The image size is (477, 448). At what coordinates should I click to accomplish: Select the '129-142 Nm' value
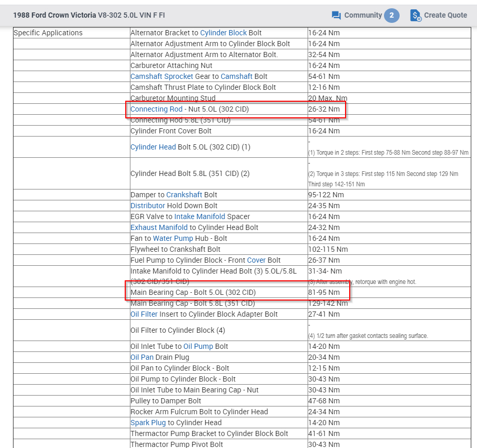[328, 303]
